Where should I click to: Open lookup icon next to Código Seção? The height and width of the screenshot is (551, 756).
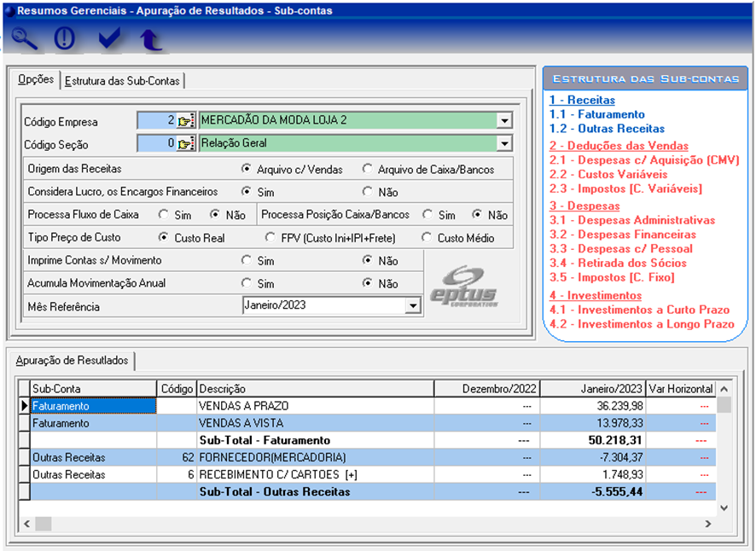(186, 143)
